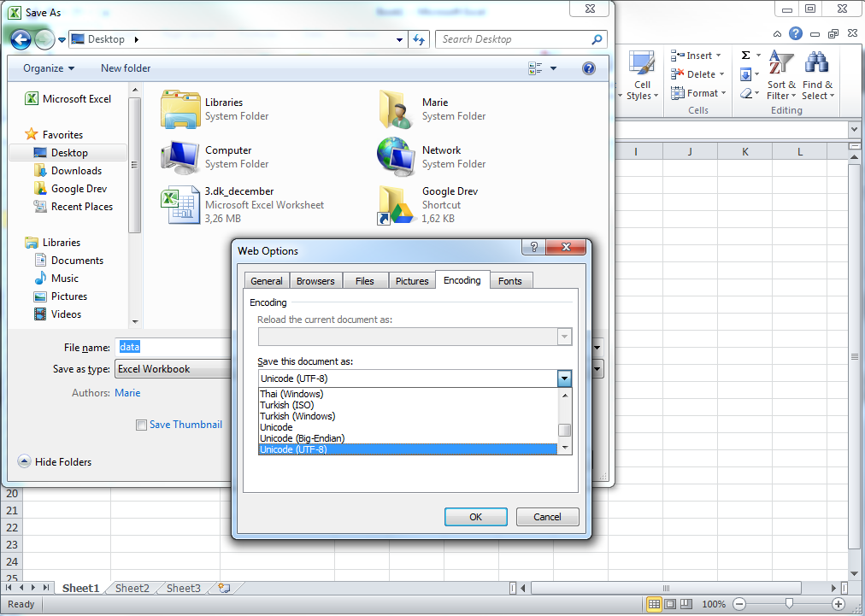Screen dimensions: 865x616
Task: Click the encoding list scrollbar thumb
Action: pos(564,430)
